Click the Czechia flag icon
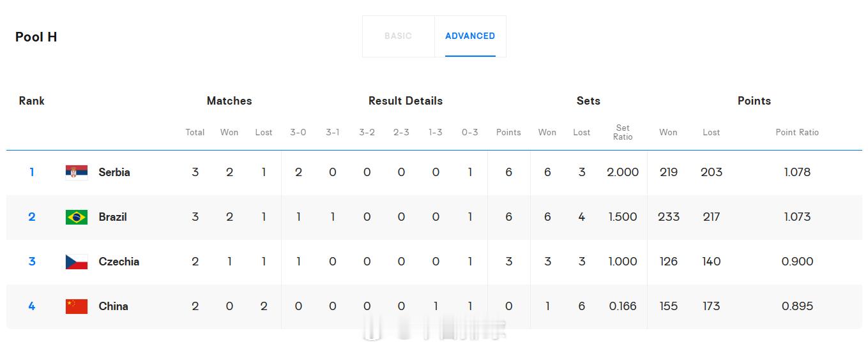 click(77, 262)
